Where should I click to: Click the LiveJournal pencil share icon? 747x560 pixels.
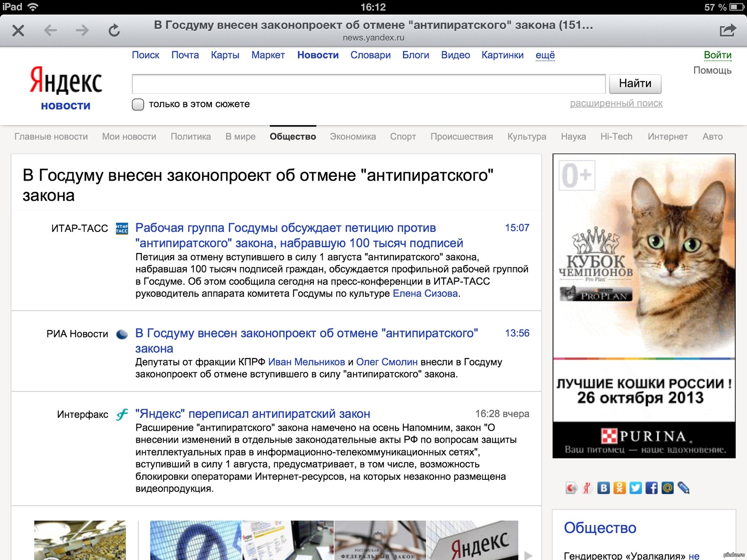pyautogui.click(x=684, y=488)
